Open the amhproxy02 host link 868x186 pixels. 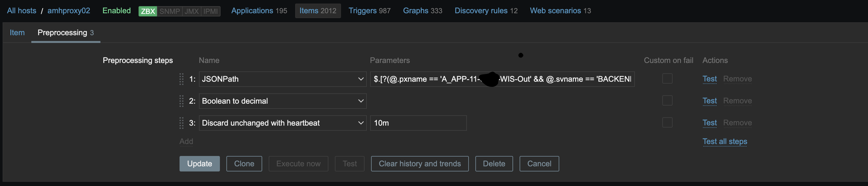(x=69, y=11)
